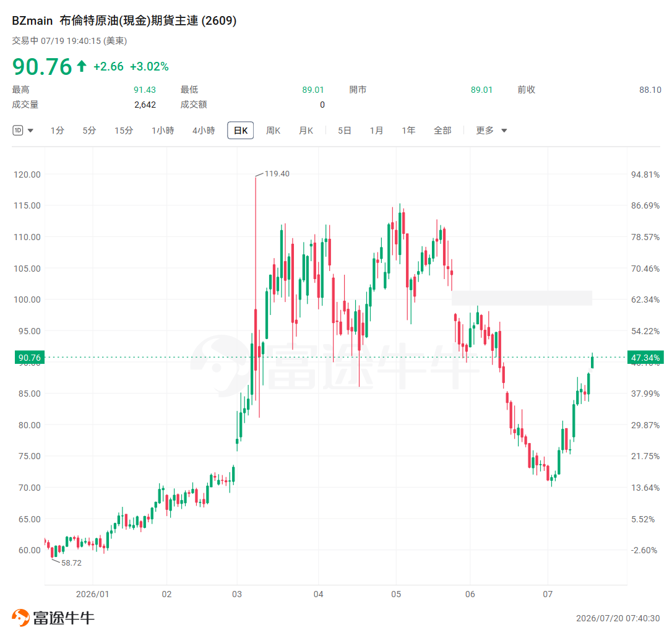Select the 15分 chart interval

coord(123,130)
